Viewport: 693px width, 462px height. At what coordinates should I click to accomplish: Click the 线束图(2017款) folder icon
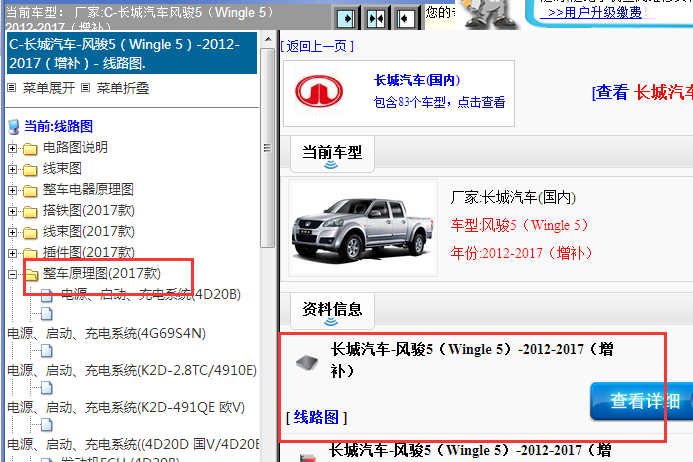click(x=30, y=233)
